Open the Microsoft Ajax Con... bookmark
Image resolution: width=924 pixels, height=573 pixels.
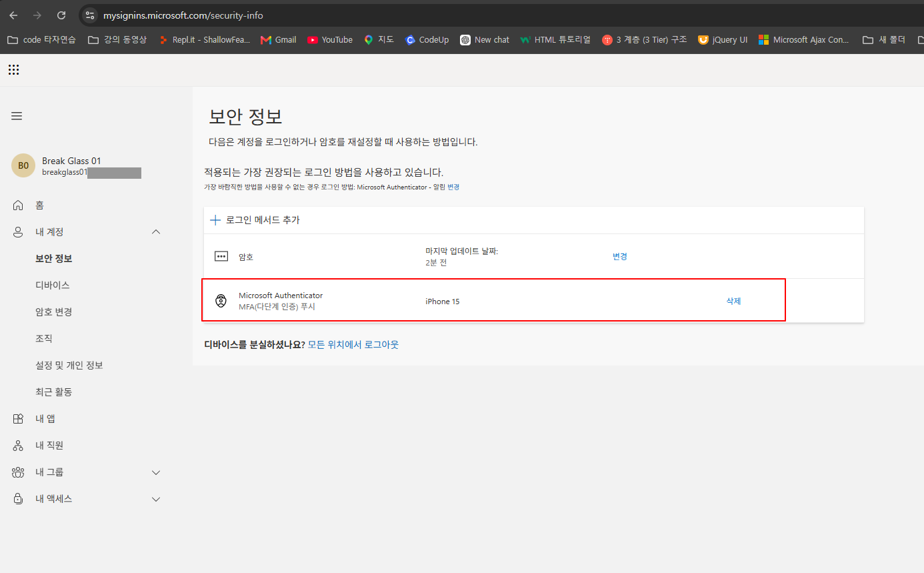(804, 40)
